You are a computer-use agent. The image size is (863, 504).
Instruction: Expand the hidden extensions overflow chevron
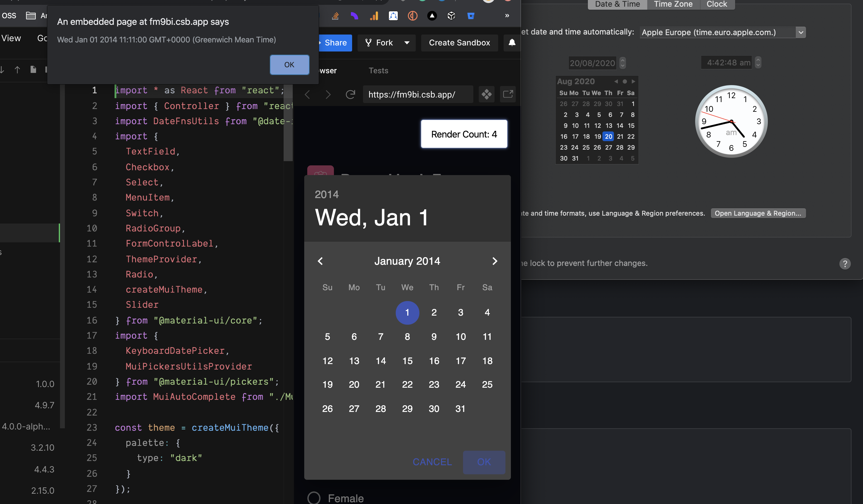coord(507,16)
